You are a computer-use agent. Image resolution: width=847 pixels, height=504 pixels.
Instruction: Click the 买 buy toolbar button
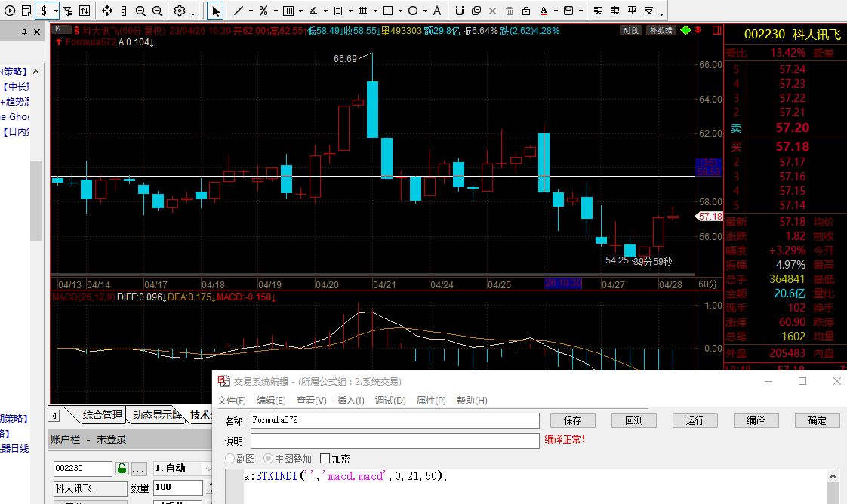coord(598,11)
